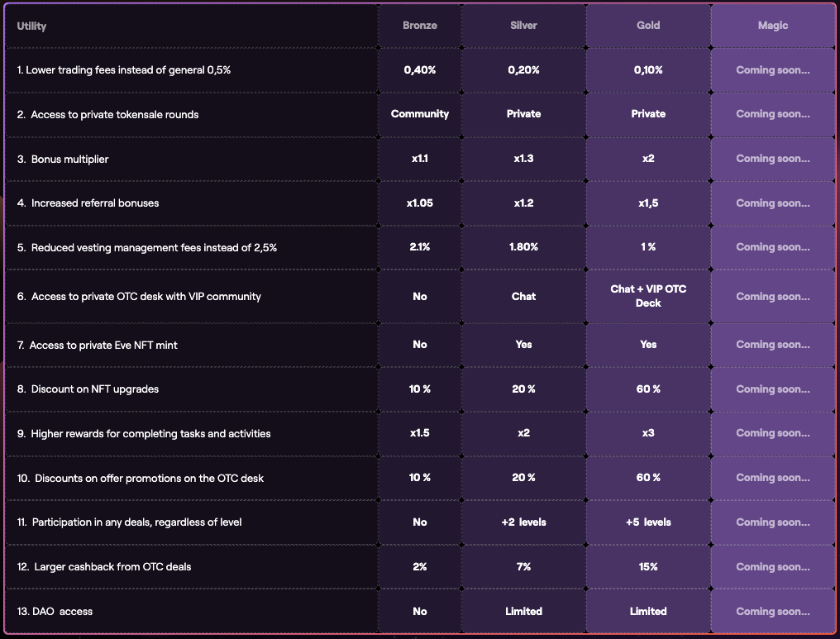
Task: Click Gold's 15% OTC cashback cell
Action: click(648, 567)
